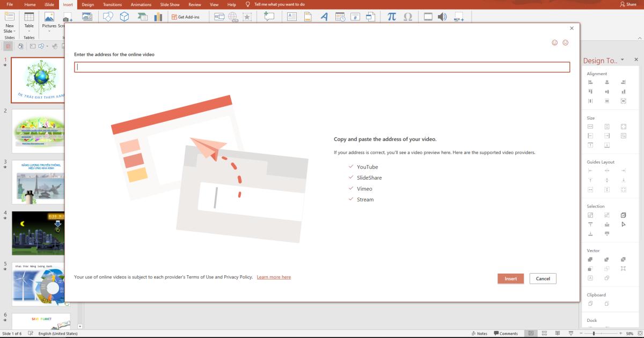Viewport: 644px width, 338px height.
Task: Start a Screen Recording from the ribbon
Action: tap(457, 17)
